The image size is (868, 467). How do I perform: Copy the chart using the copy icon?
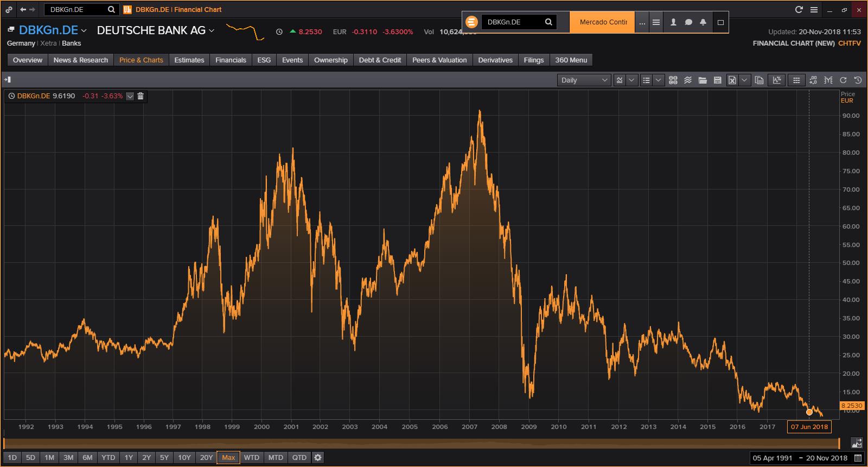click(x=759, y=80)
